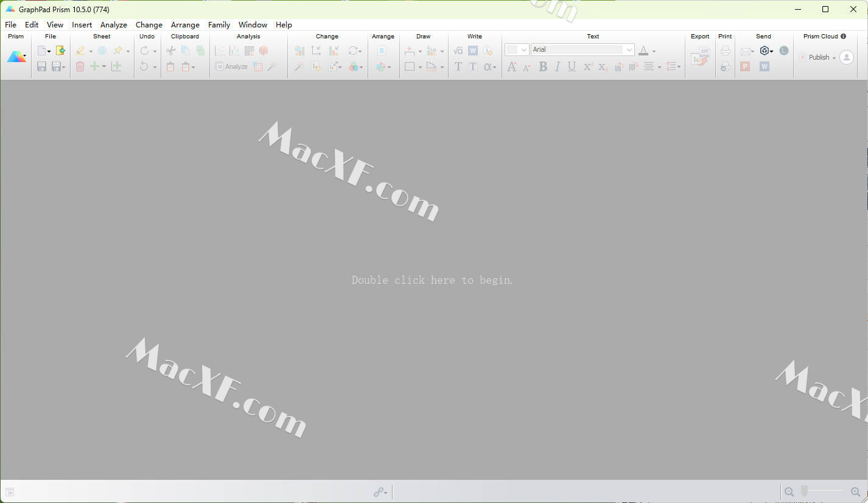Open the File menu
Screen dimensions: 868x503
[11, 24]
